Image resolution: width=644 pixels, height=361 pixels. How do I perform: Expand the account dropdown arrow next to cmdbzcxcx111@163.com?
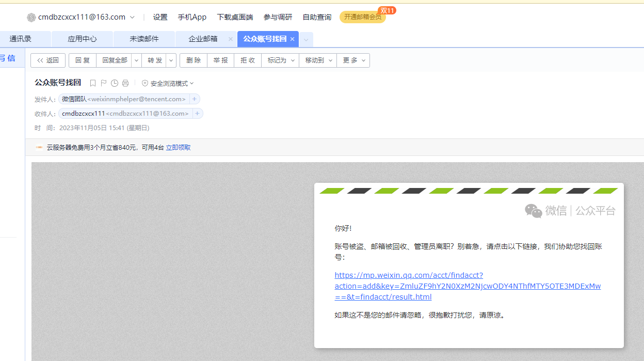[132, 18]
